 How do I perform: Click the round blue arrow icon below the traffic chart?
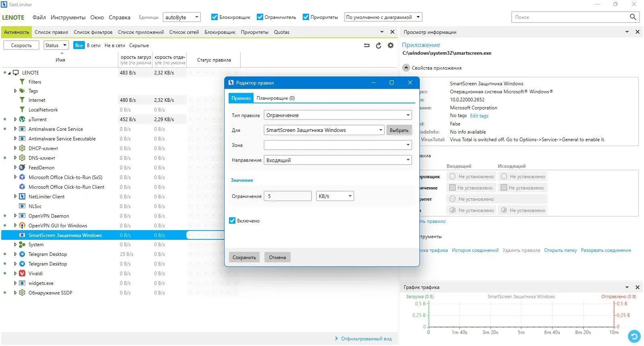point(634,336)
